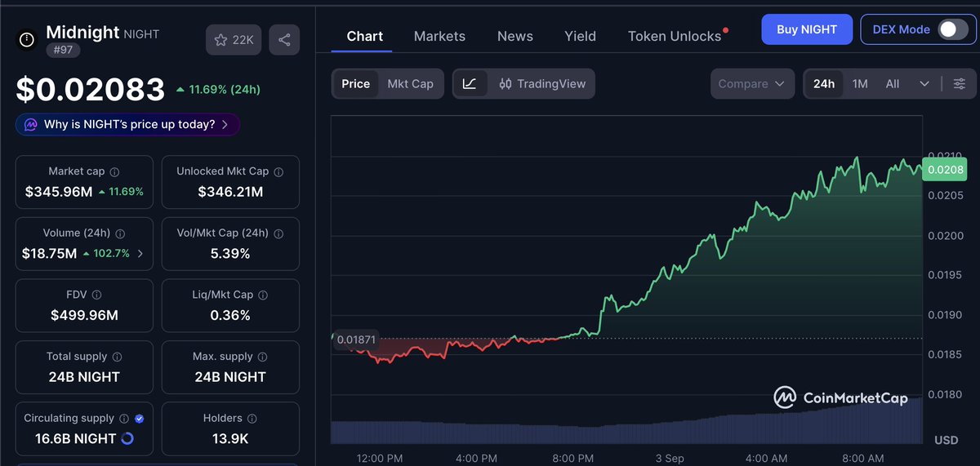Click the circulating supply progress ring

point(127,439)
